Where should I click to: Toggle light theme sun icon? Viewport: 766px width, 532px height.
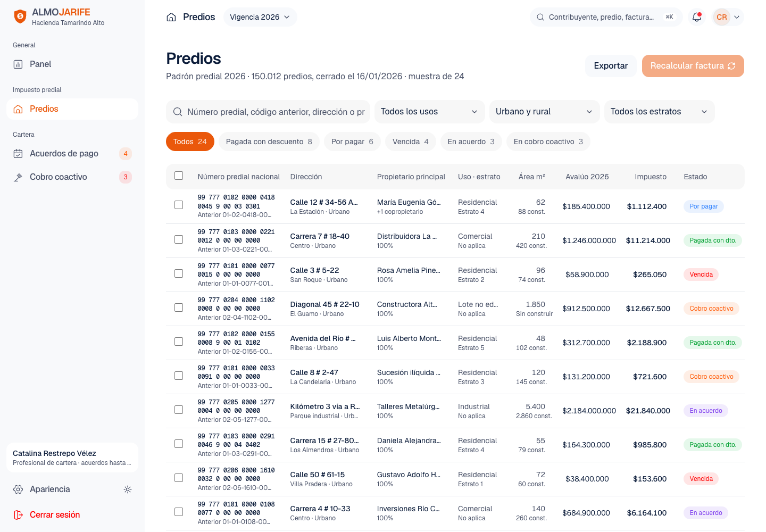pos(128,489)
